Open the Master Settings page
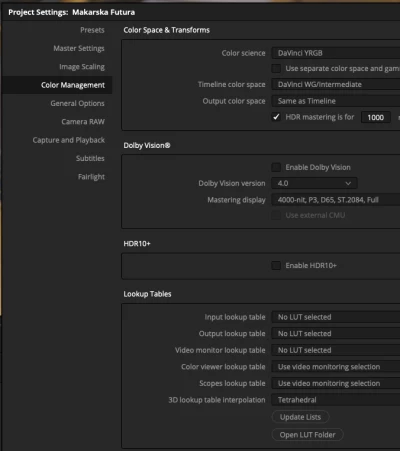This screenshot has width=400, height=451. pyautogui.click(x=79, y=48)
